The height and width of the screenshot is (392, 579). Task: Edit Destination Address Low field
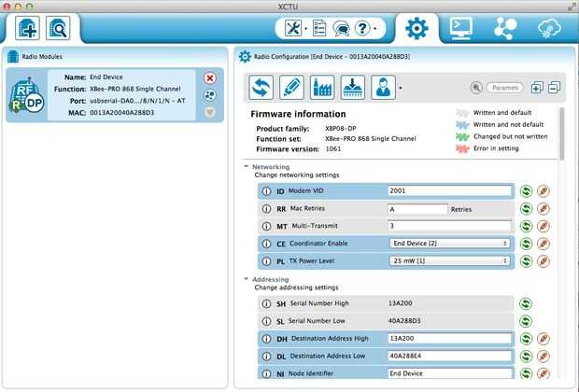tap(450, 356)
